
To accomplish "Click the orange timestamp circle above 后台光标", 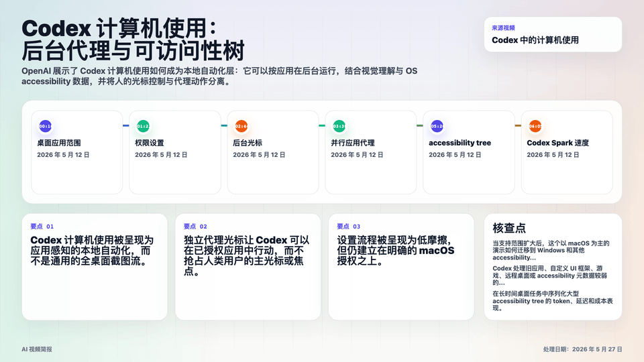I will [241, 126].
